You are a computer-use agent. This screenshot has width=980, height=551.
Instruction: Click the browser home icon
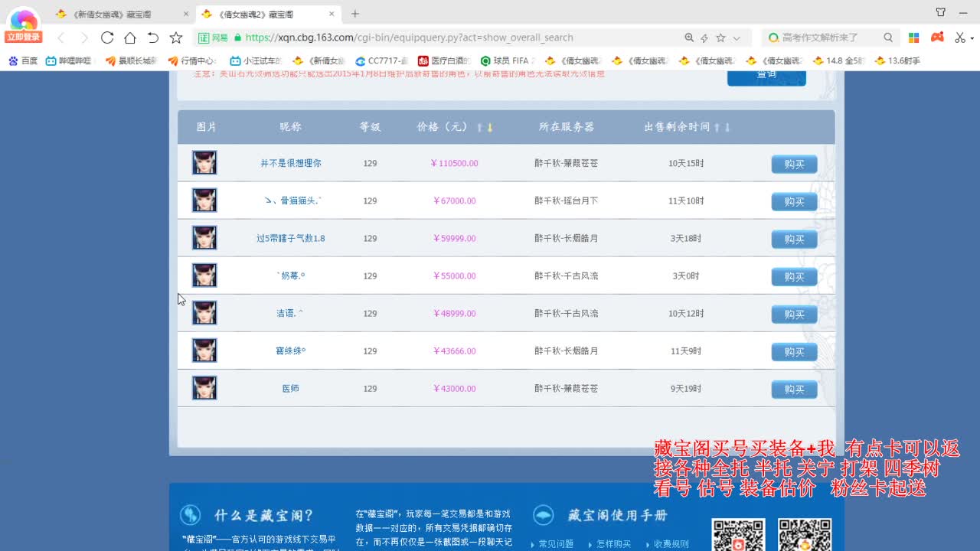pos(132,37)
